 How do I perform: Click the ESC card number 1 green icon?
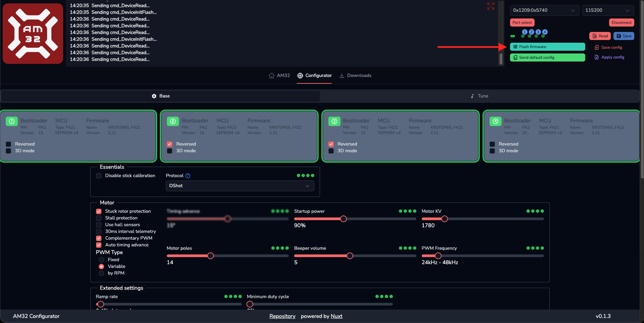[x=12, y=121]
